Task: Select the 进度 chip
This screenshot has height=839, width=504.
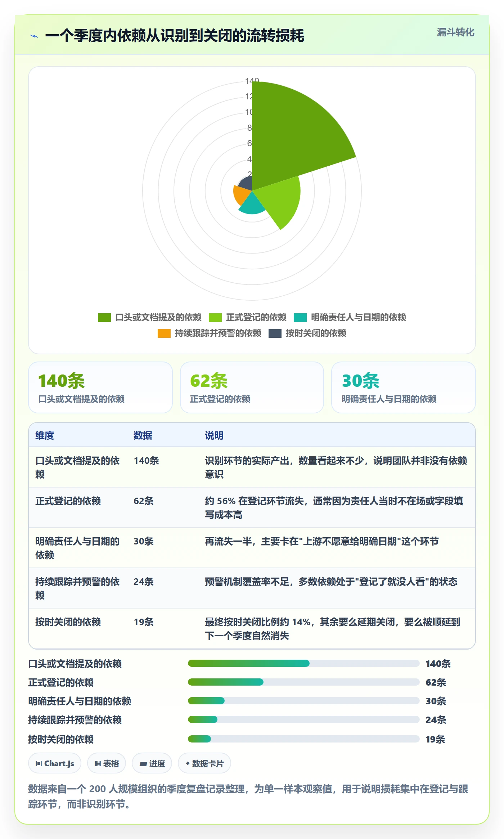Action: point(152,763)
